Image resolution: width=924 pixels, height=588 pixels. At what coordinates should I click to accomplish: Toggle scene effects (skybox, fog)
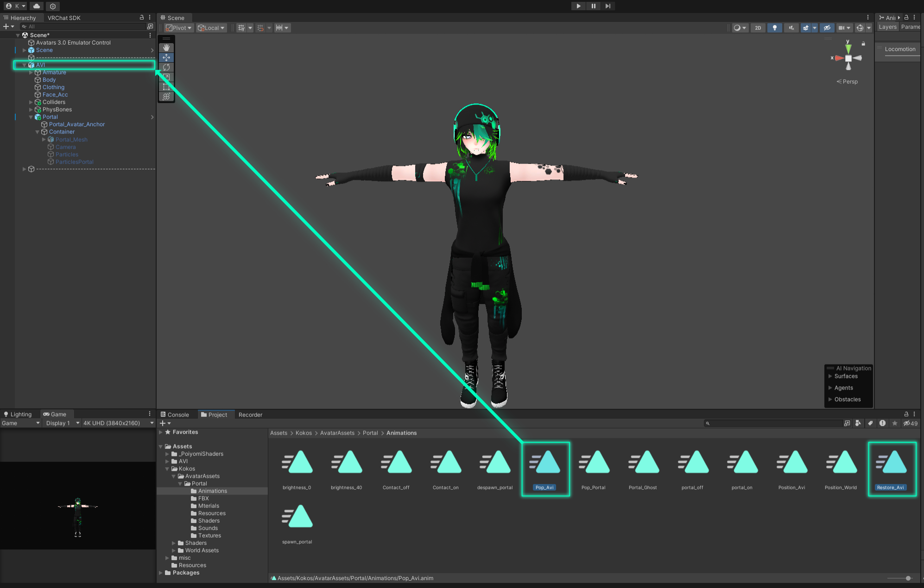coord(806,28)
